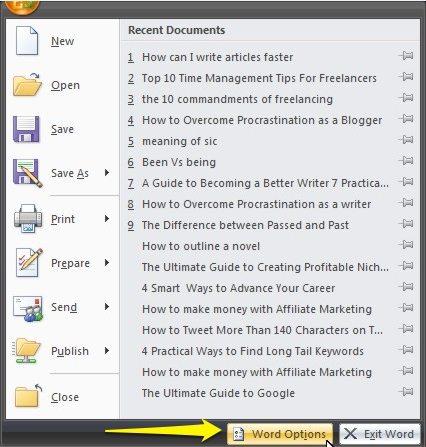Open '4 Smart Ways to Advance Your Career'
This screenshot has width=426, height=447.
tap(238, 288)
